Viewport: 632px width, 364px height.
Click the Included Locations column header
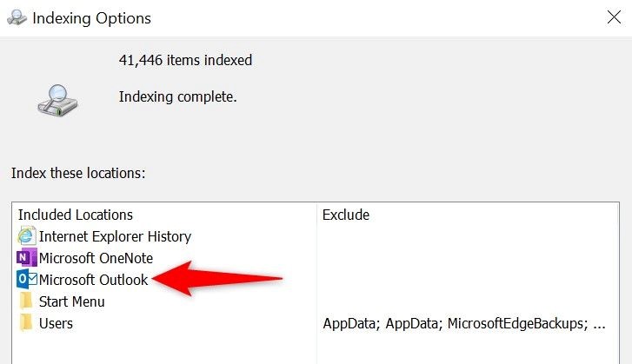pyautogui.click(x=76, y=215)
